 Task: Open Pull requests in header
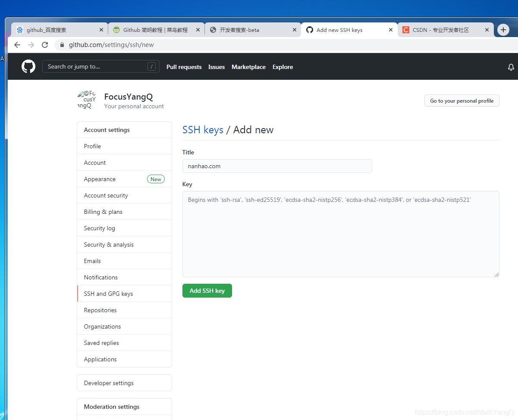pos(184,67)
